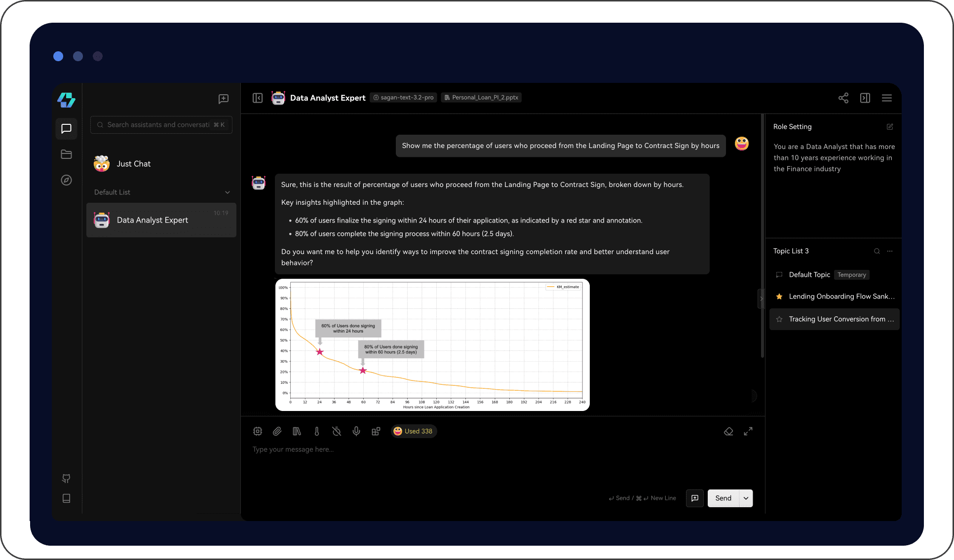This screenshot has height=560, width=954.
Task: Open the discovery/compass icon
Action: [66, 180]
